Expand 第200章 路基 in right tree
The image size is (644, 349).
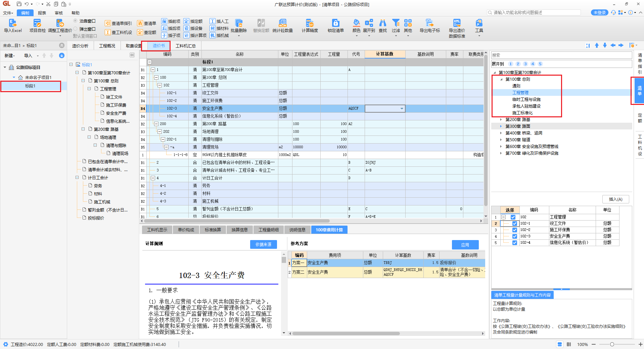pyautogui.click(x=501, y=120)
